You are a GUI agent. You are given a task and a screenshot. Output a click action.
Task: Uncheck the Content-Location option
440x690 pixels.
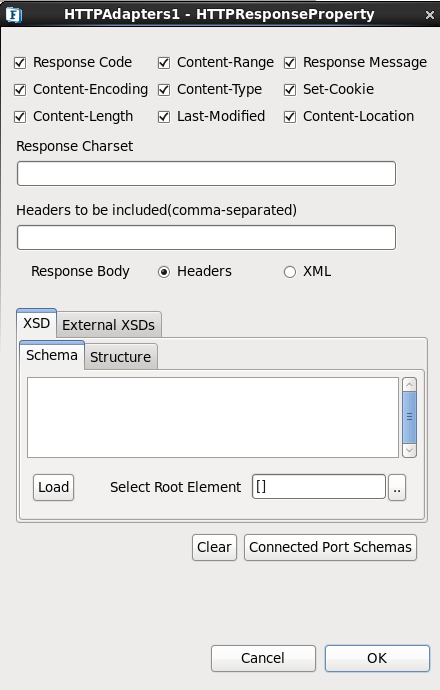[290, 117]
